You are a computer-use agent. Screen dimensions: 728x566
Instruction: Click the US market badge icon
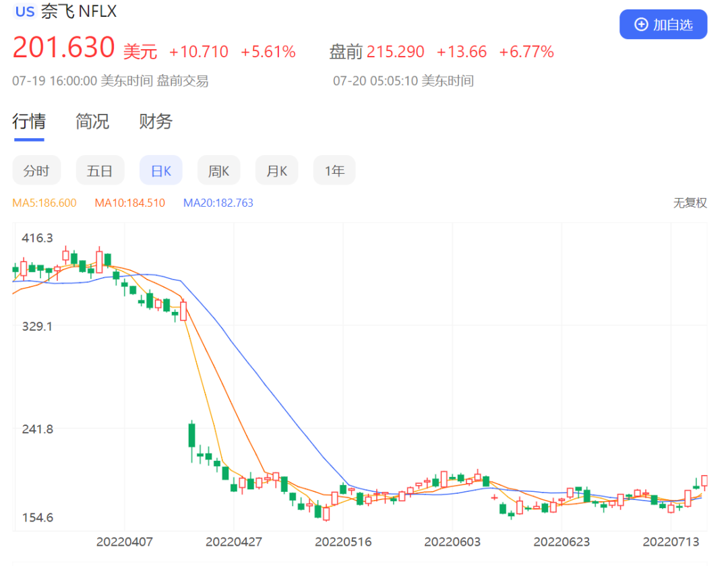pyautogui.click(x=25, y=12)
